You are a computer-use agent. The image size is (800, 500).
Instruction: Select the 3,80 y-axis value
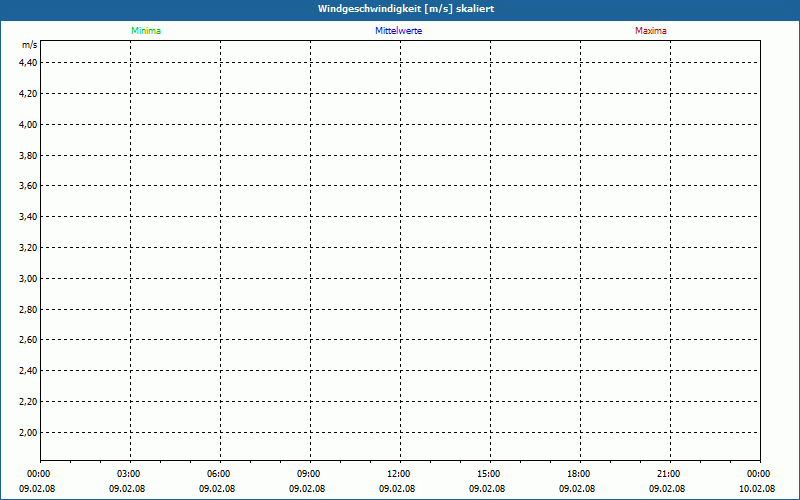click(x=28, y=155)
